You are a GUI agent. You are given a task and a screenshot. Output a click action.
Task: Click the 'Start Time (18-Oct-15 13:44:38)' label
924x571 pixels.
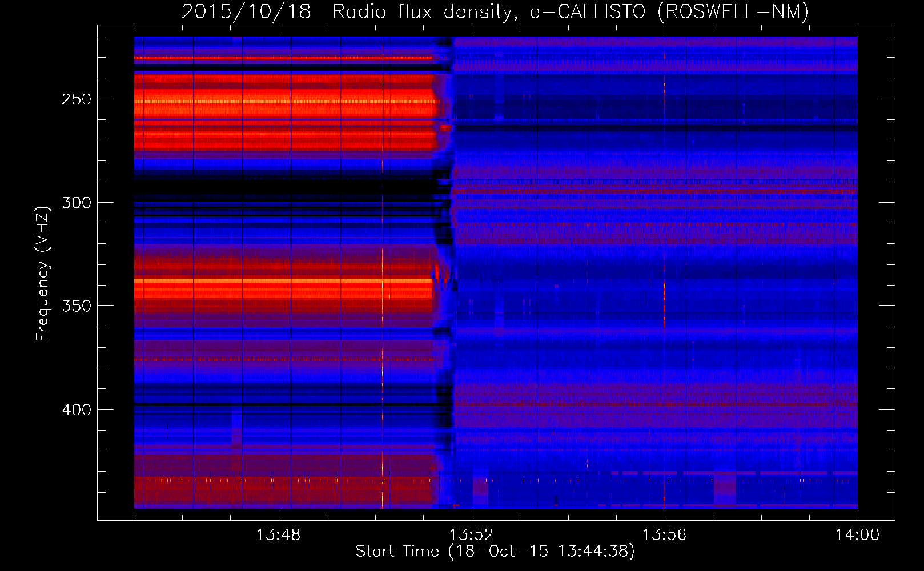(495, 552)
